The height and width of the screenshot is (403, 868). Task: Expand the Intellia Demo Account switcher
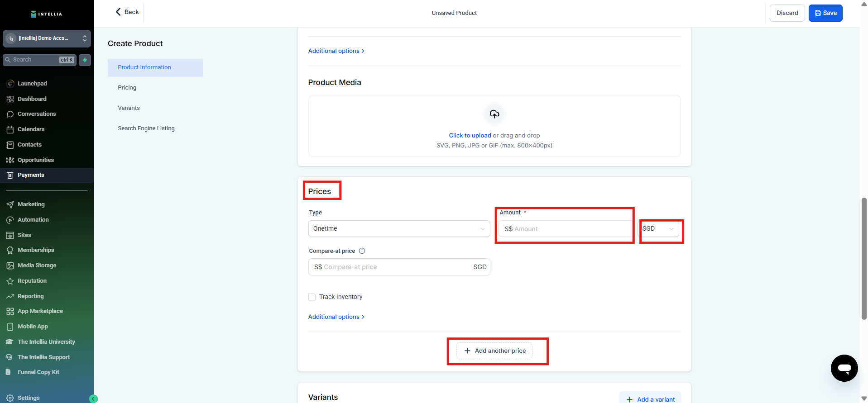(47, 38)
